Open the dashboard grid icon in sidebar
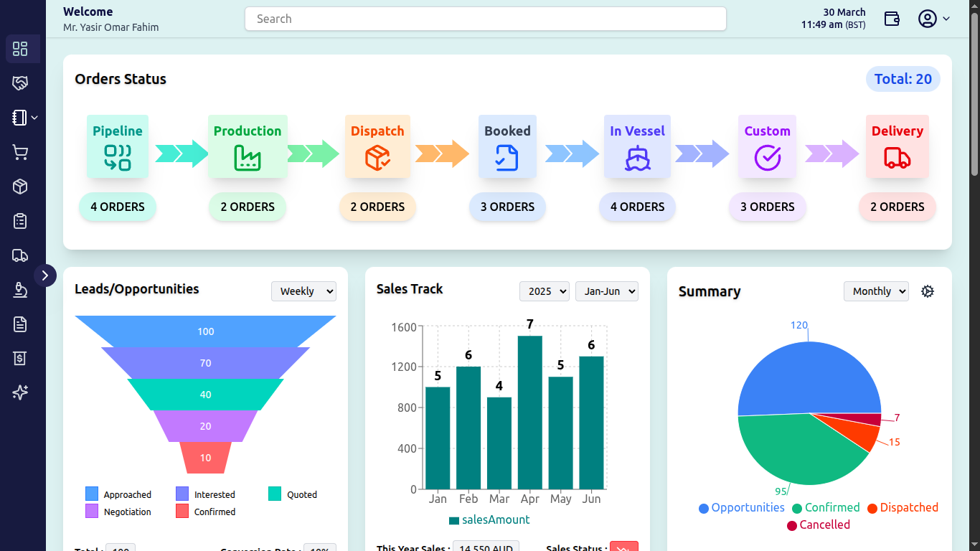 pyautogui.click(x=20, y=49)
